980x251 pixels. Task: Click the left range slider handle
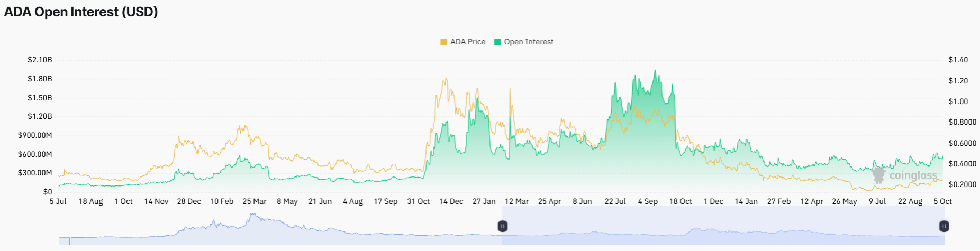(503, 226)
